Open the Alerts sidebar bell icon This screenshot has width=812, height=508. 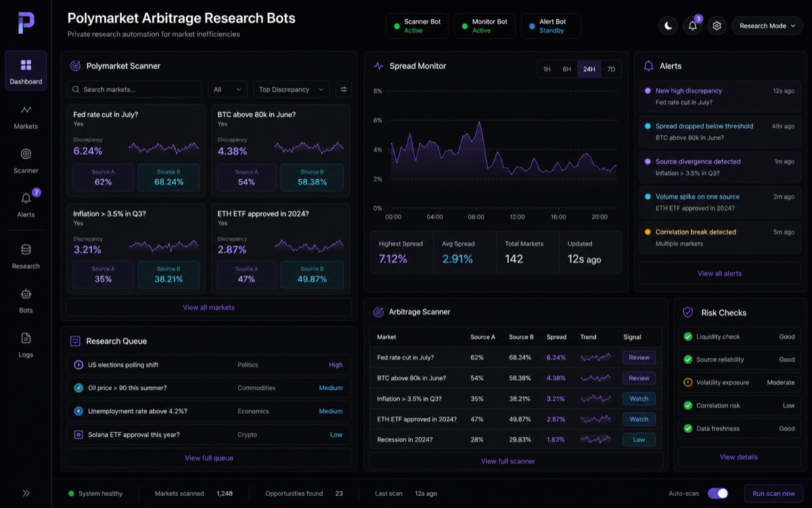[26, 198]
